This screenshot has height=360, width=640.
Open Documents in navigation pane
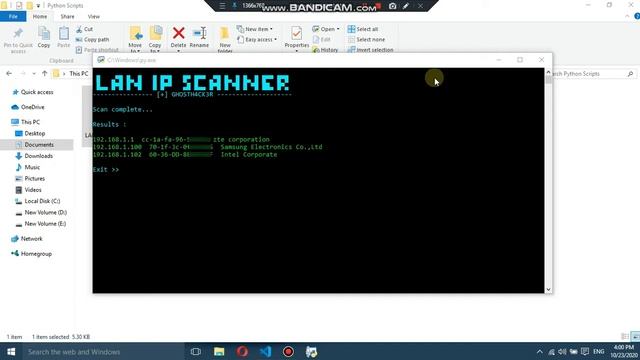[x=34, y=144]
